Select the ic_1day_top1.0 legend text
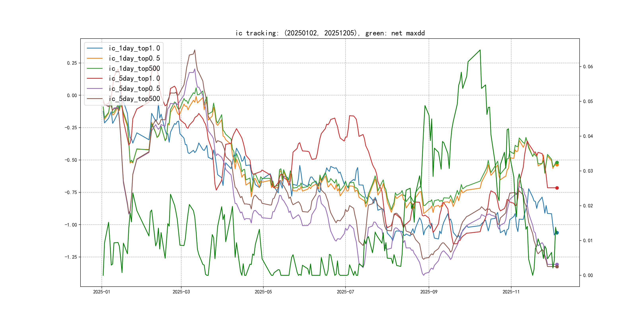This screenshot has width=644, height=322. point(134,48)
